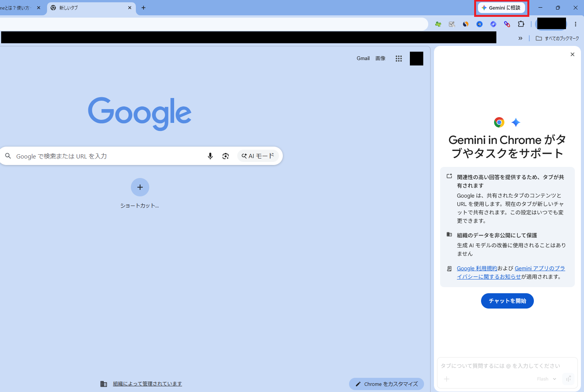The height and width of the screenshot is (392, 584).
Task: Click the blue-red chain link extension icon
Action: tap(507, 24)
